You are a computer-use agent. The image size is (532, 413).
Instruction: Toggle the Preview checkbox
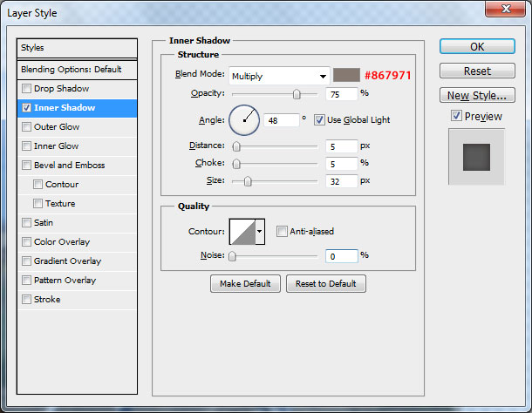tap(456, 116)
